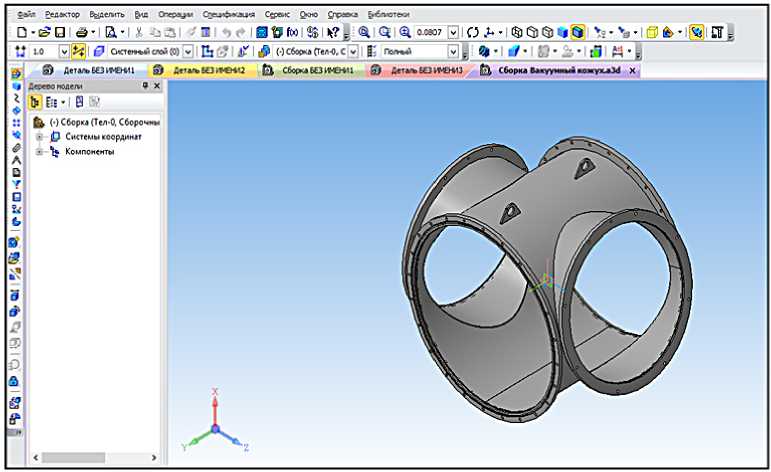This screenshot has width=771, height=472.
Task: Create a new document with New icon
Action: [x=22, y=32]
